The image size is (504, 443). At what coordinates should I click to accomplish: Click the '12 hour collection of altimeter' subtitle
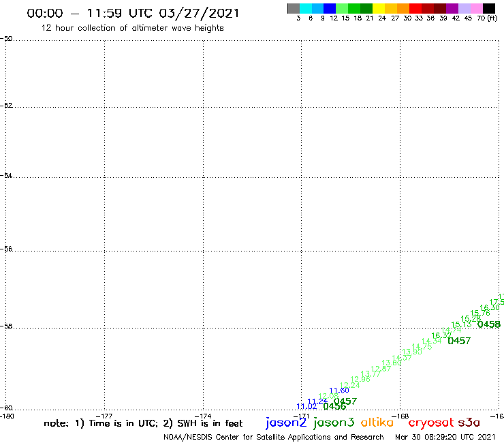click(133, 28)
